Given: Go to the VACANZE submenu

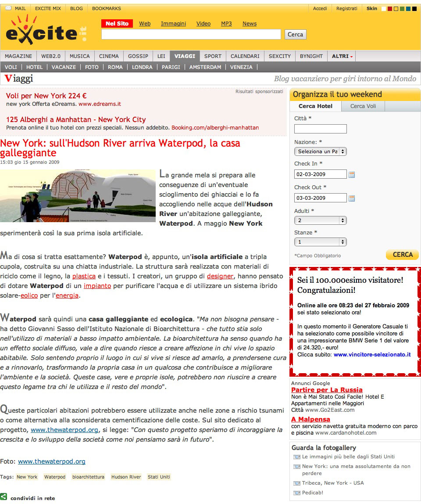Looking at the screenshot, I should 64,67.
